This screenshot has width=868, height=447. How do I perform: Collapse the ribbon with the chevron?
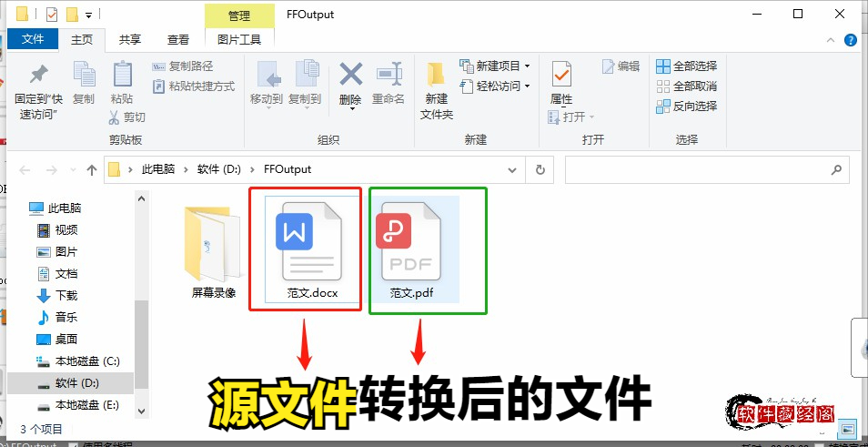831,40
